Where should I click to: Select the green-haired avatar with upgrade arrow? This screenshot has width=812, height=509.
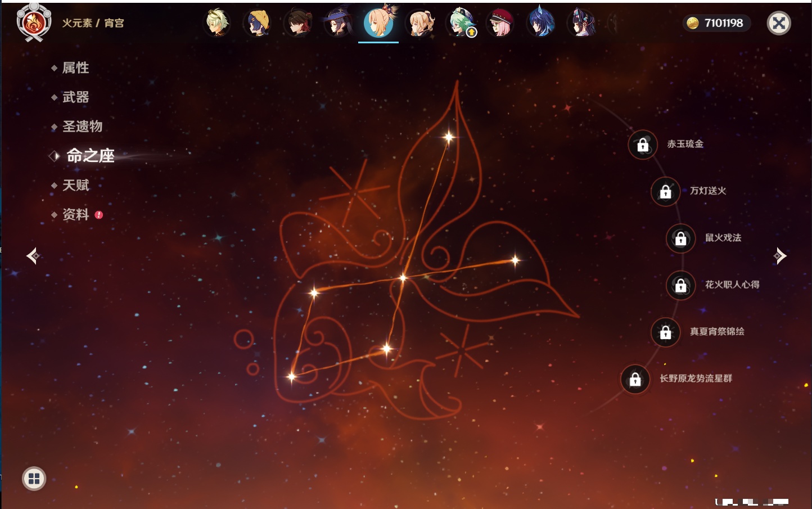coord(460,23)
